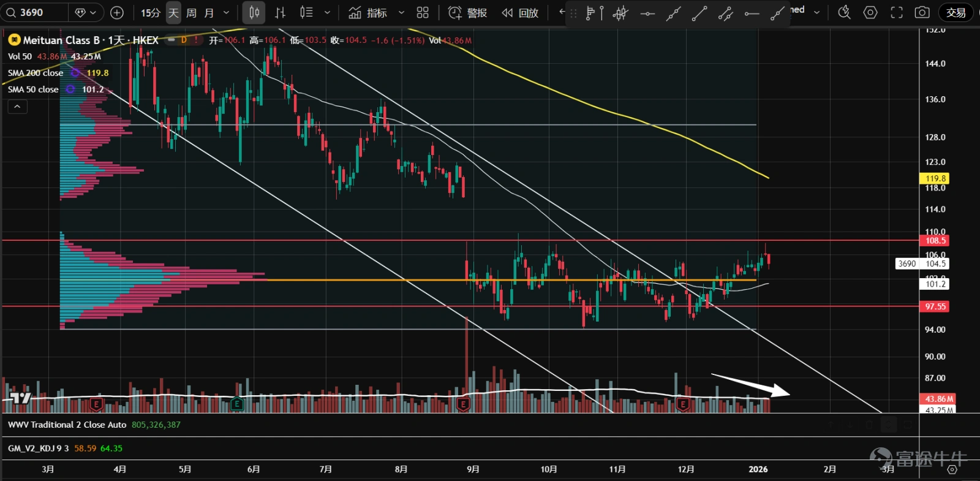This screenshot has height=481, width=980.
Task: Click the 43.86M volume label
Action: click(x=938, y=399)
